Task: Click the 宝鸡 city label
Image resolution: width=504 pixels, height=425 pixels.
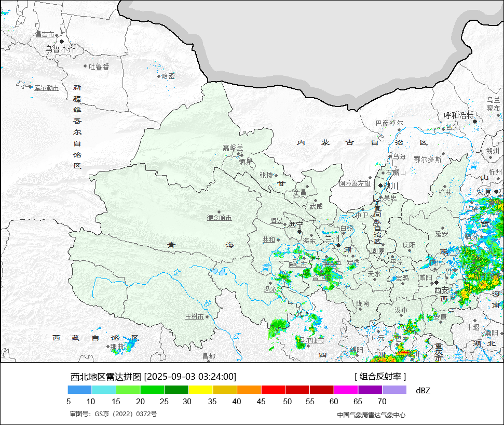Action: point(402,278)
